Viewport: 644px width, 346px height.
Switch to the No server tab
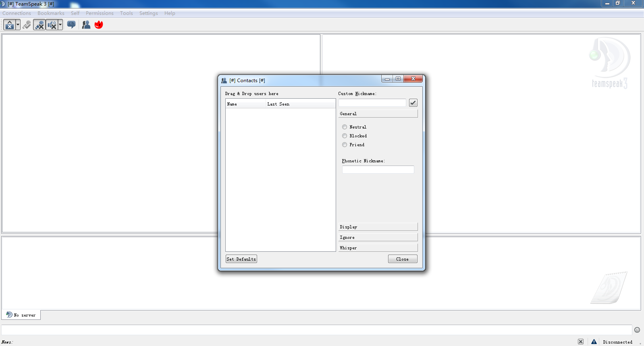click(21, 315)
